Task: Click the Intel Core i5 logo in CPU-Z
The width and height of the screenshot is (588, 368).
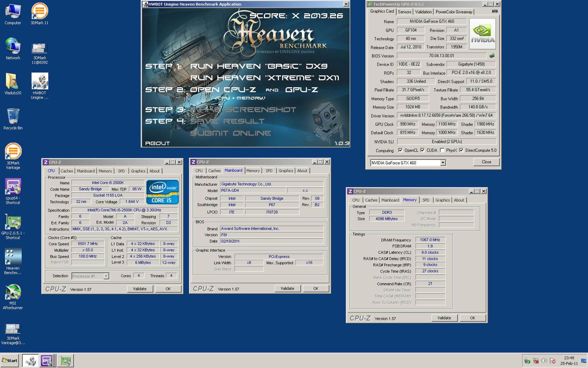Action: pyautogui.click(x=162, y=192)
